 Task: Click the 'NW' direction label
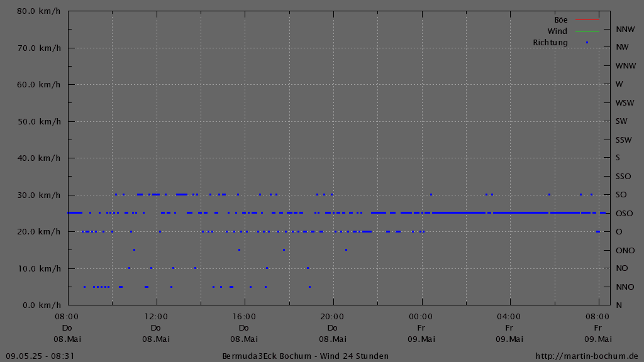[x=622, y=47]
